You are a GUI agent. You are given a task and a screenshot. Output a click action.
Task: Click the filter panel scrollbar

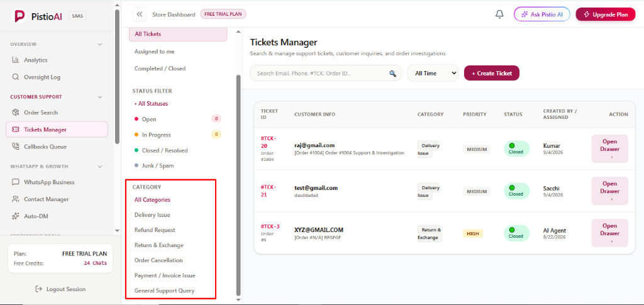tap(238, 185)
